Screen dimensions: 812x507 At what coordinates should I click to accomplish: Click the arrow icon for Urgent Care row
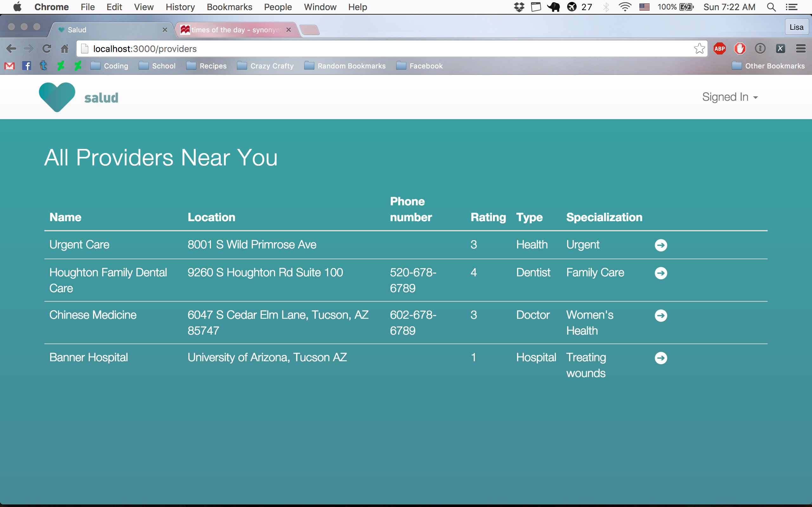(x=661, y=245)
